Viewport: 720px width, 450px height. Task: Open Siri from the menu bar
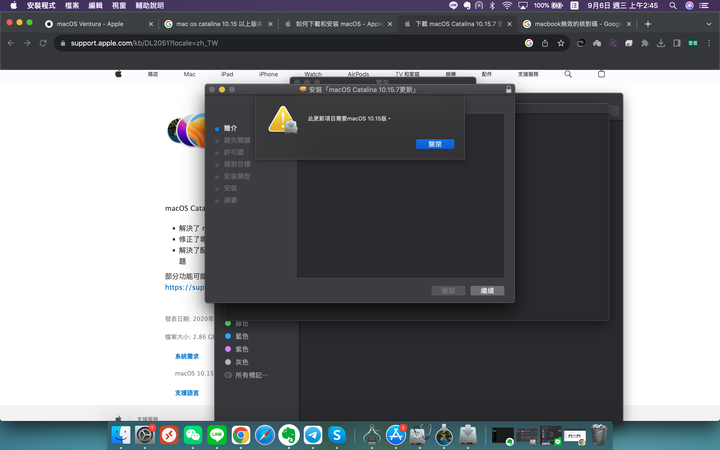coord(689,6)
